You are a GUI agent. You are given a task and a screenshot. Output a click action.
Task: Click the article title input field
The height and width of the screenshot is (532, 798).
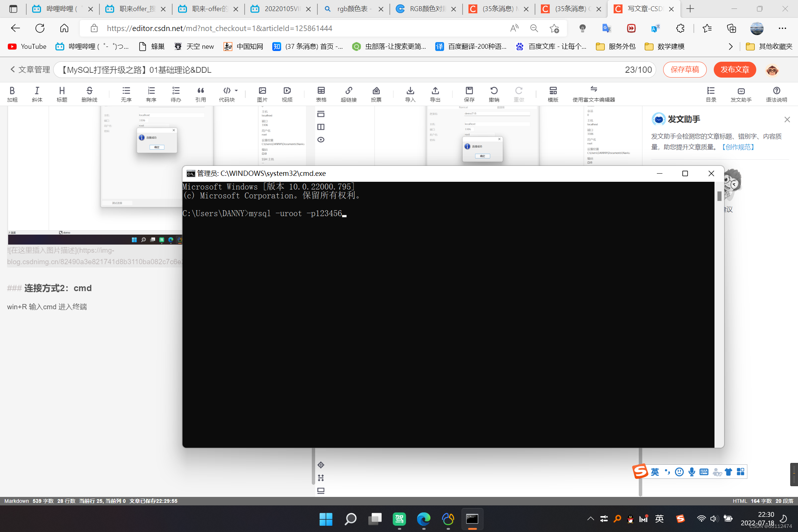tap(332, 70)
